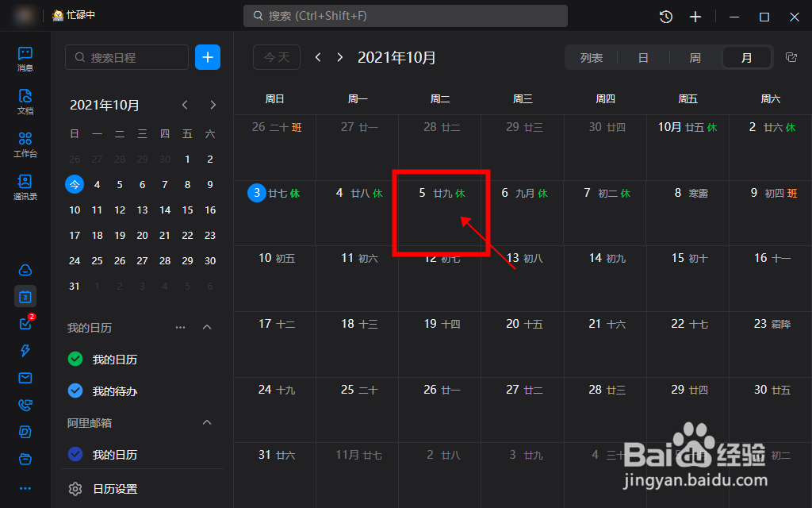Image resolution: width=812 pixels, height=508 pixels.
Task: Click the cloud icon in the left sidebar
Action: [25, 270]
